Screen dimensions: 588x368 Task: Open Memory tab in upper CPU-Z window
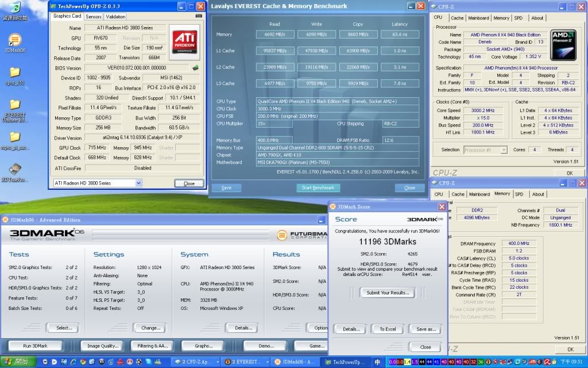pos(501,18)
